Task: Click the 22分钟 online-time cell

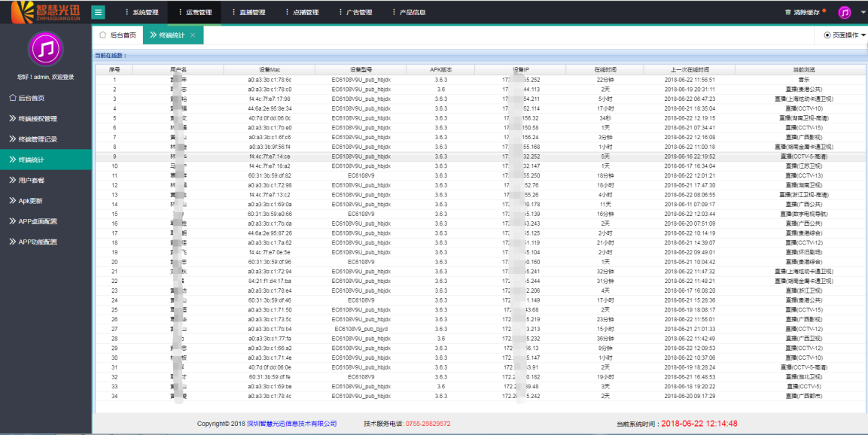Action: pos(605,80)
